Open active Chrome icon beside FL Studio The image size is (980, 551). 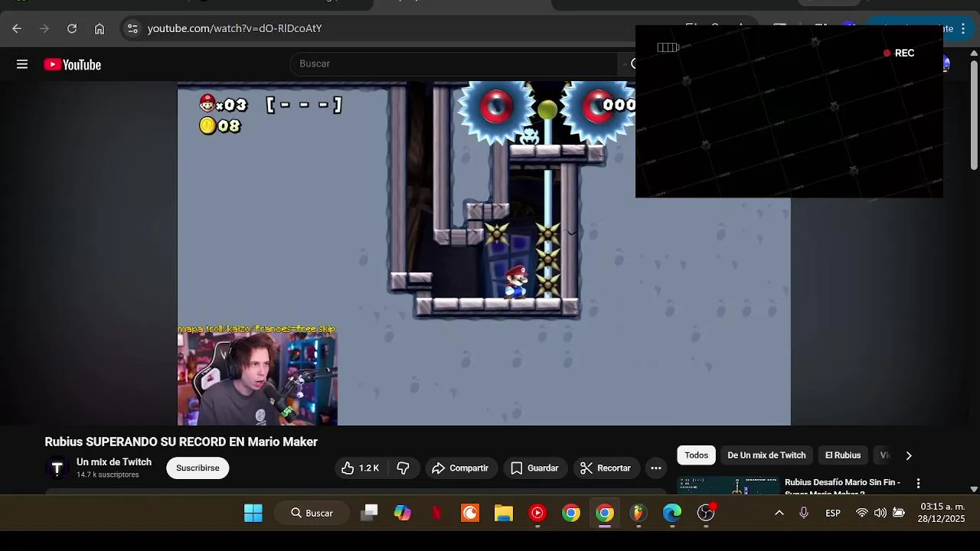click(605, 513)
